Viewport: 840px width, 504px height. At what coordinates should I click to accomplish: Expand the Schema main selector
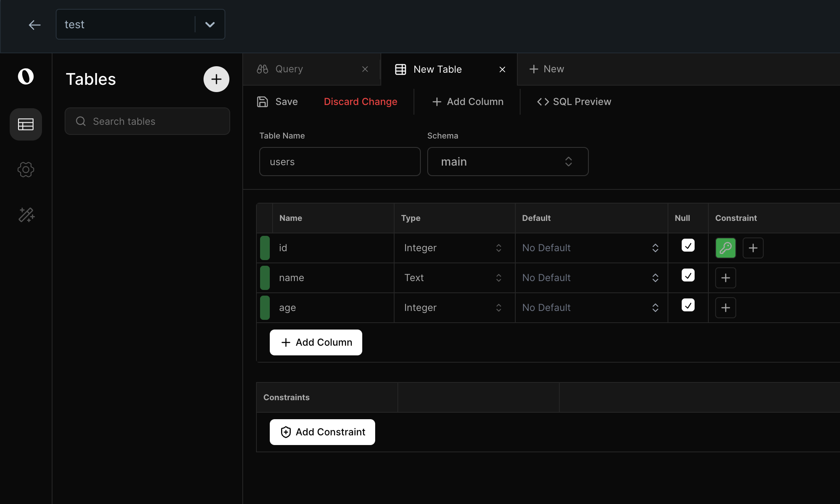[507, 162]
